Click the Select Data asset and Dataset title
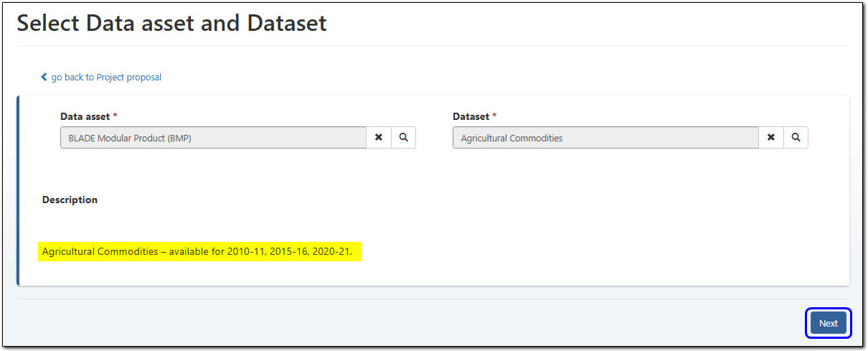868x351 pixels. [x=171, y=23]
